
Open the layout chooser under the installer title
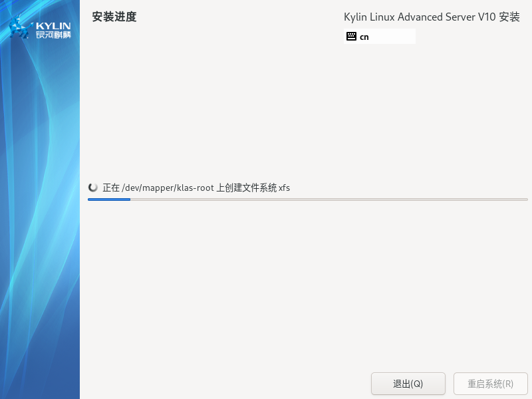[x=379, y=37]
